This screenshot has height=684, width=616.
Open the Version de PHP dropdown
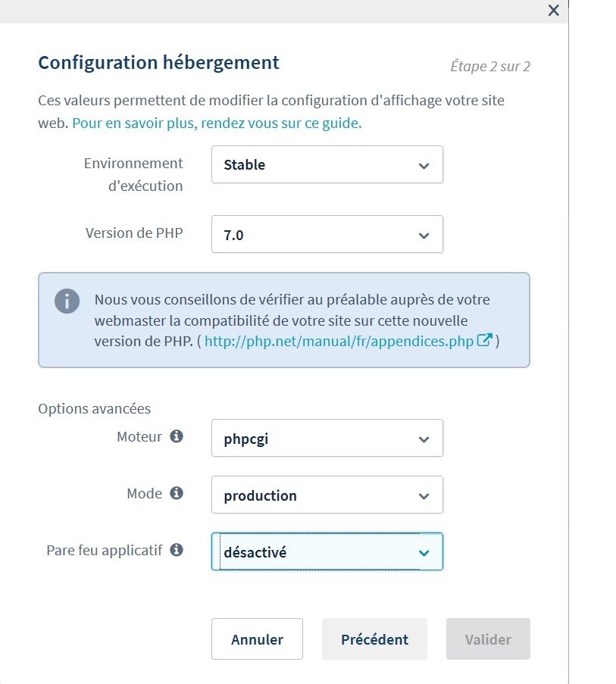point(327,235)
